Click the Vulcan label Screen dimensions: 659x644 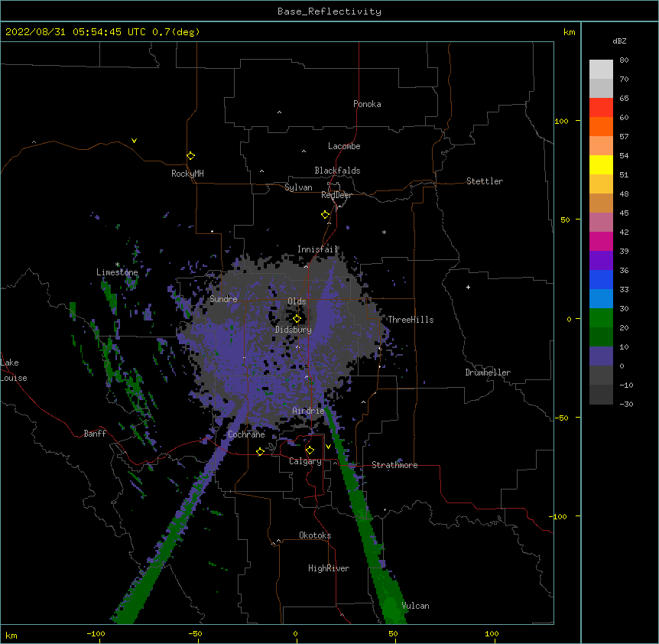click(x=415, y=606)
